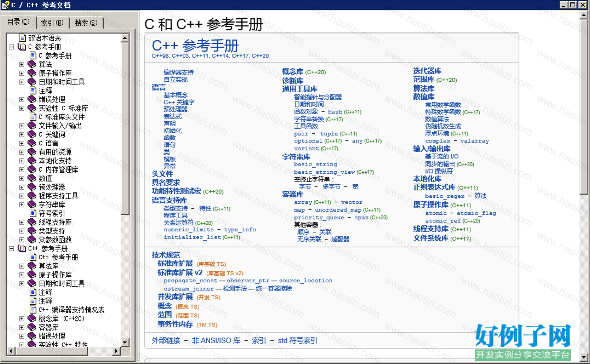Select the book icon beside 预处理器
This screenshot has height=364, width=590.
pos(32,187)
